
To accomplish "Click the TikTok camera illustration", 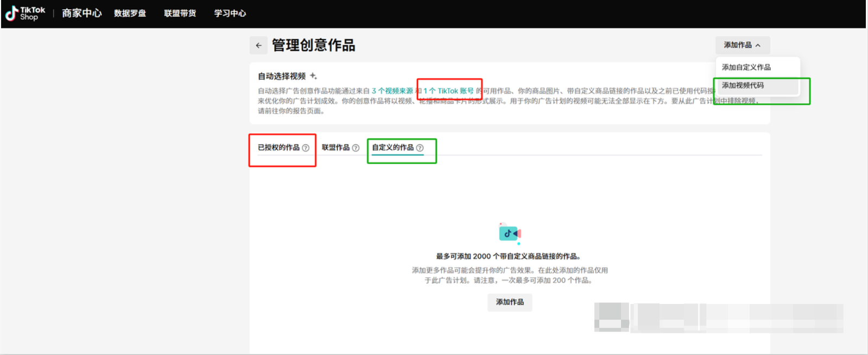I will [510, 233].
